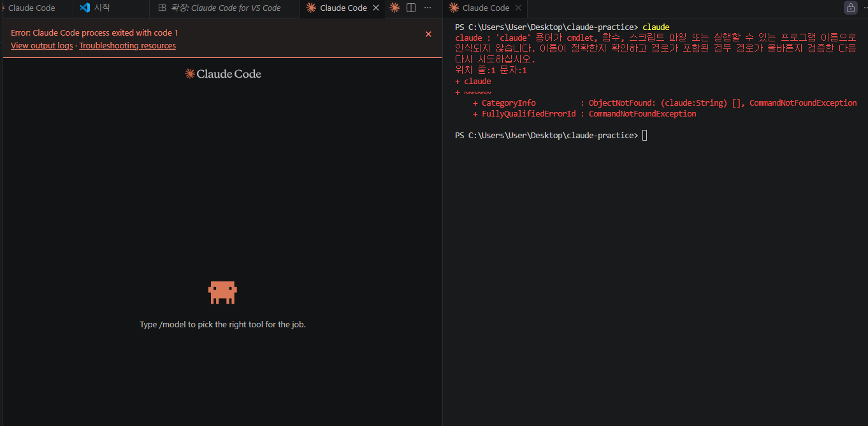Click the error text 'Claude Code process exited with code 1'
The width and height of the screenshot is (868, 426).
(x=105, y=32)
